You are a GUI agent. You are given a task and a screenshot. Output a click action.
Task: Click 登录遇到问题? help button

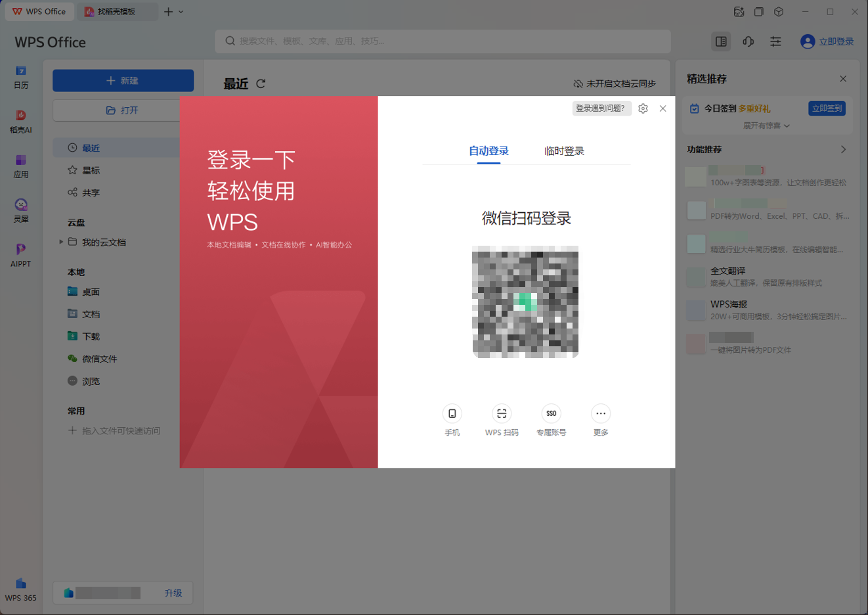click(601, 108)
